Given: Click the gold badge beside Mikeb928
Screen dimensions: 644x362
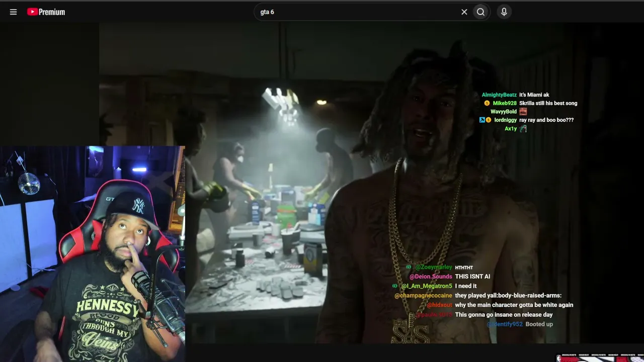Looking at the screenshot, I should pyautogui.click(x=487, y=103).
